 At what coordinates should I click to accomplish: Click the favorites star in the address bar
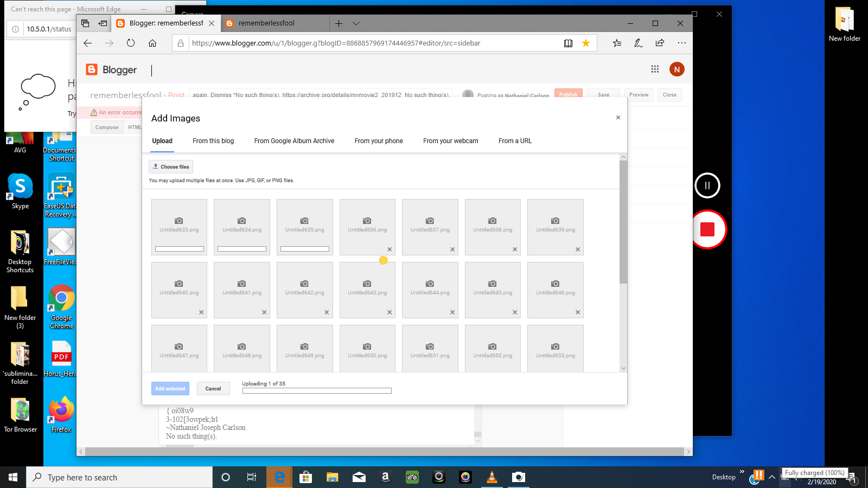pyautogui.click(x=586, y=43)
